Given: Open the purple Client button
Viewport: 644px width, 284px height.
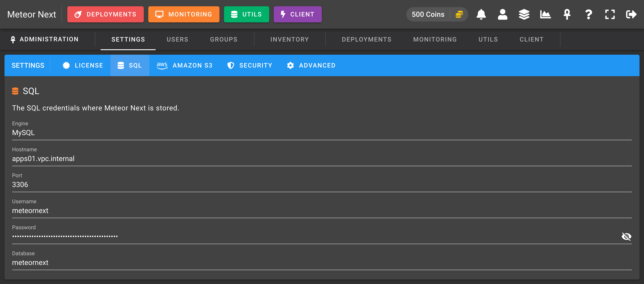Looking at the screenshot, I should pyautogui.click(x=298, y=14).
